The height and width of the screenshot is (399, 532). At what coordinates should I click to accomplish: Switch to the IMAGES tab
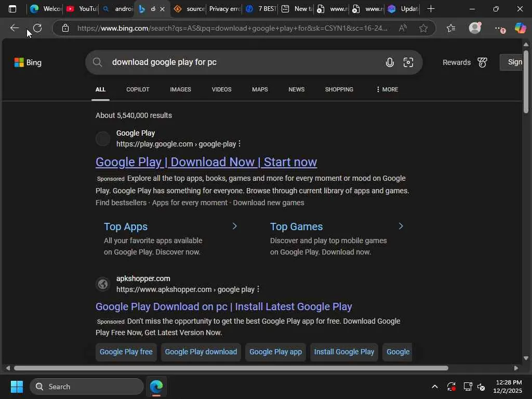click(180, 89)
